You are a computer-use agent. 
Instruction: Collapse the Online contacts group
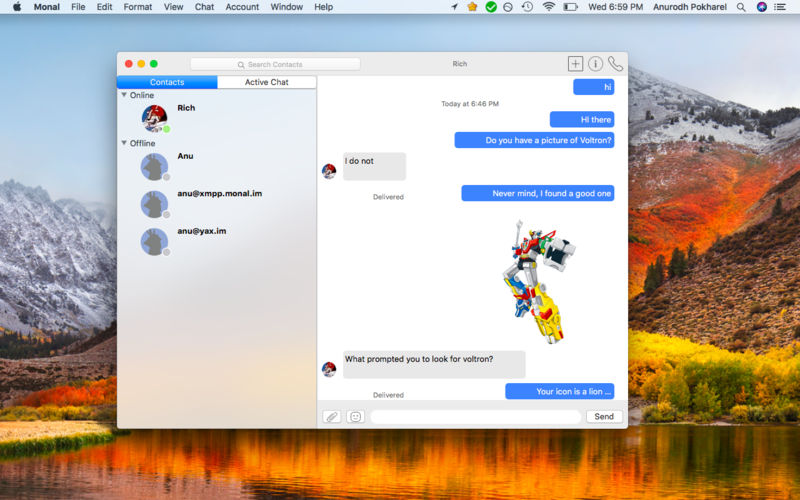pyautogui.click(x=124, y=95)
